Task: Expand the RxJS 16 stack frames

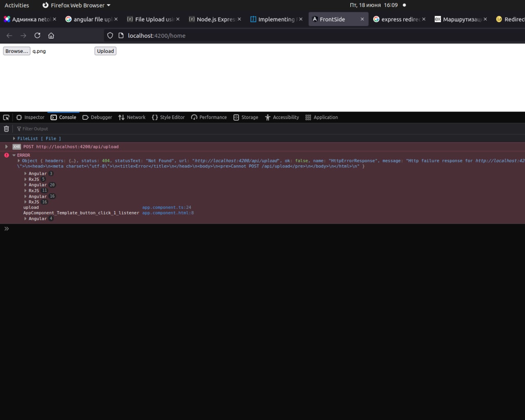Action: coord(25,202)
